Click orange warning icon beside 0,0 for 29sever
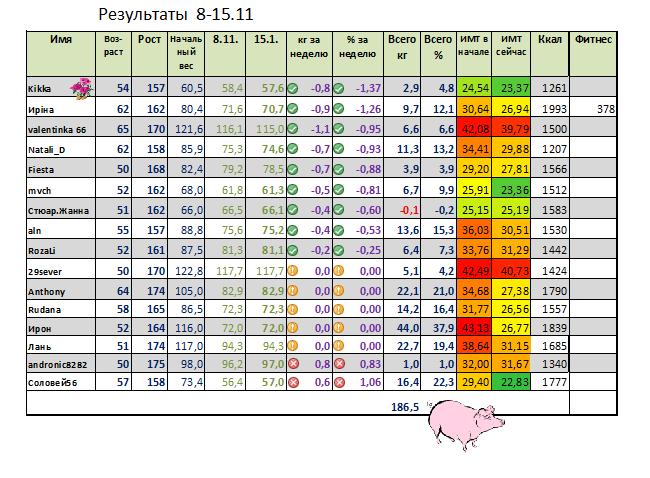650x478 pixels. (x=293, y=271)
